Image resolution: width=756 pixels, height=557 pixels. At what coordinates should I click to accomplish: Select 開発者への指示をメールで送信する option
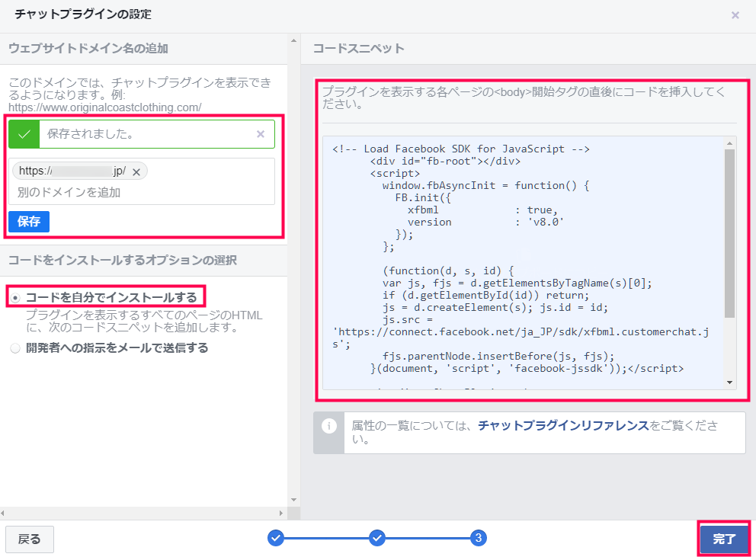(x=15, y=348)
